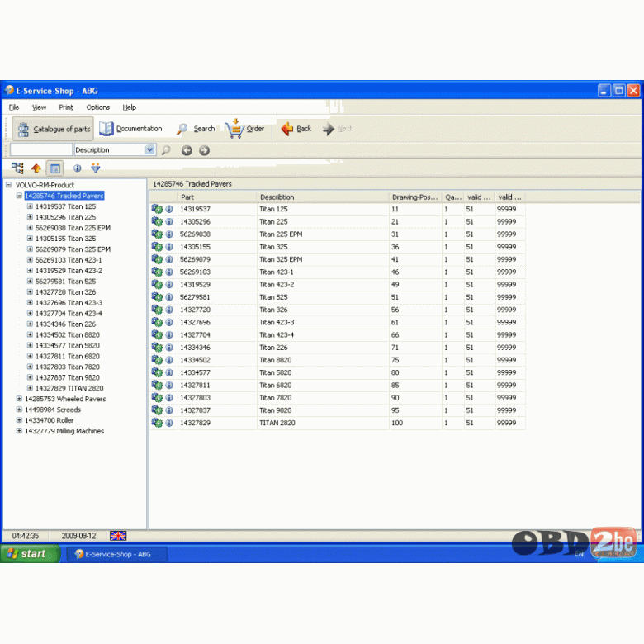Open the Documentation section
Viewport: 644px width, 644px height.
click(131, 129)
